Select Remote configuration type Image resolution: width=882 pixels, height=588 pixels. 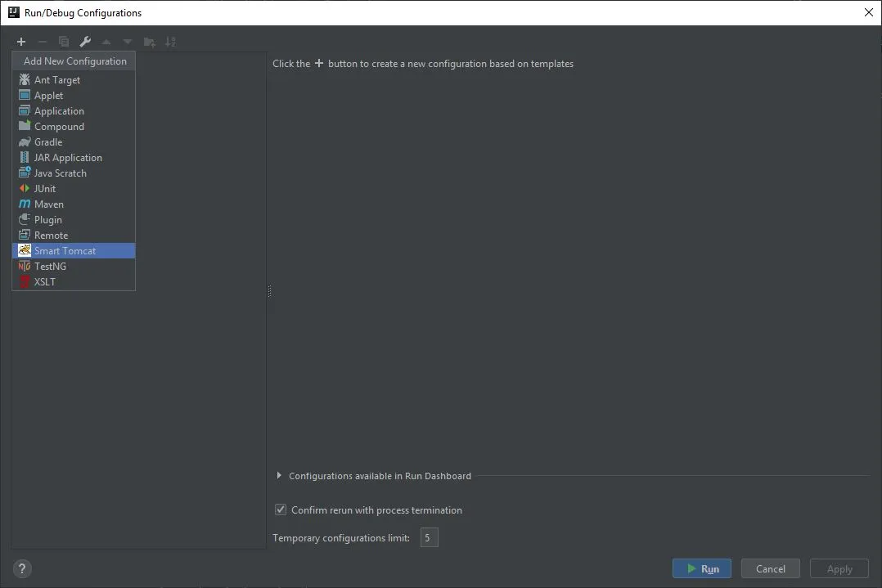pos(74,236)
